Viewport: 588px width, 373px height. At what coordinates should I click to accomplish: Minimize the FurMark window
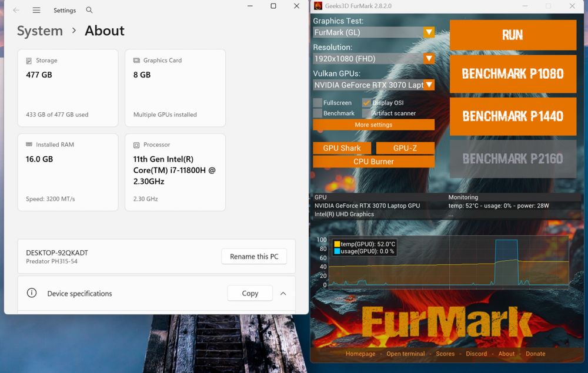[525, 6]
